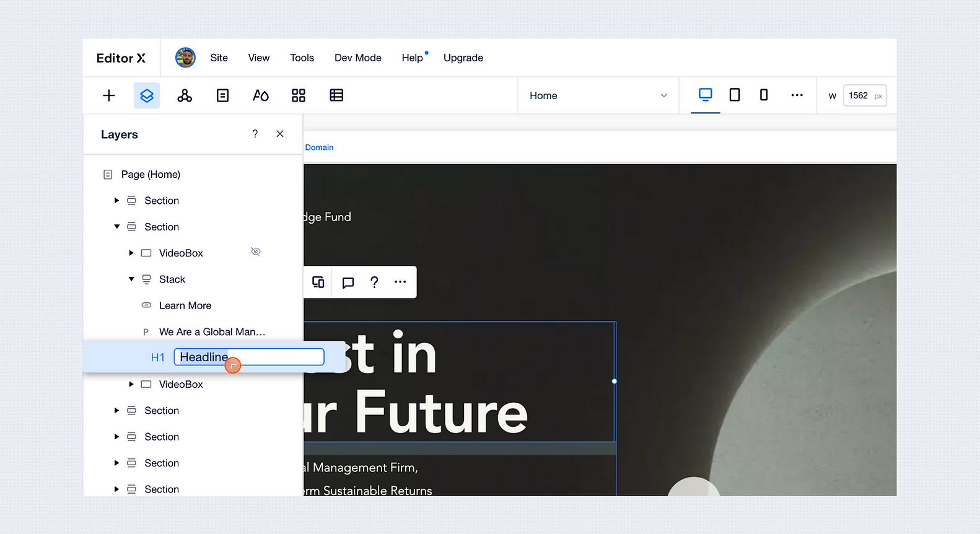Screen dimensions: 980x534
Task: Click the Headline rename input field
Action: (x=249, y=357)
